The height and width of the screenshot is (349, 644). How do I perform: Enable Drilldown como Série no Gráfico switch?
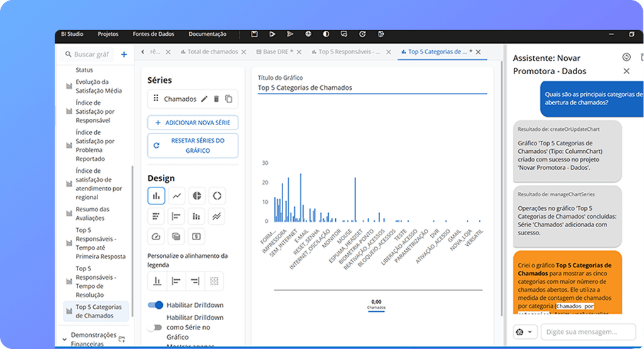pyautogui.click(x=155, y=327)
